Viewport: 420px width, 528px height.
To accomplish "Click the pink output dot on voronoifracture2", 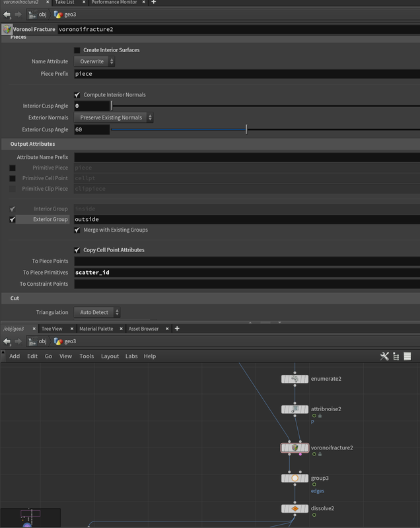I will tap(300, 454).
